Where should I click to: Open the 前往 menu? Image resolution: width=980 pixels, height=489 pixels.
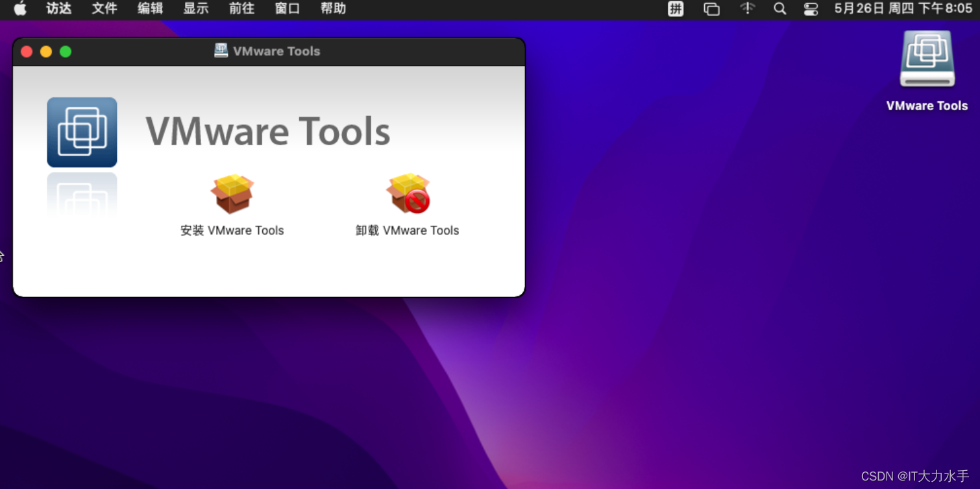[241, 9]
